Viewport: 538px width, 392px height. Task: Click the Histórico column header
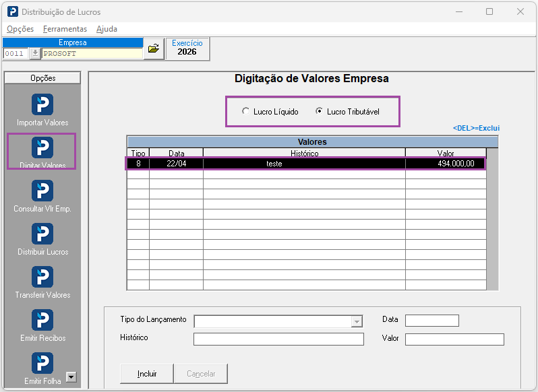point(304,153)
